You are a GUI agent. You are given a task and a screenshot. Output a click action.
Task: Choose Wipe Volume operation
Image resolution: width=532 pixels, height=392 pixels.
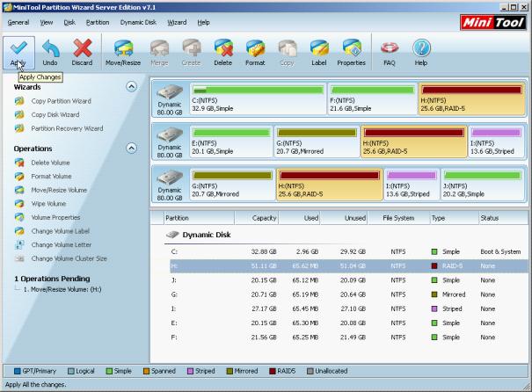[48, 203]
